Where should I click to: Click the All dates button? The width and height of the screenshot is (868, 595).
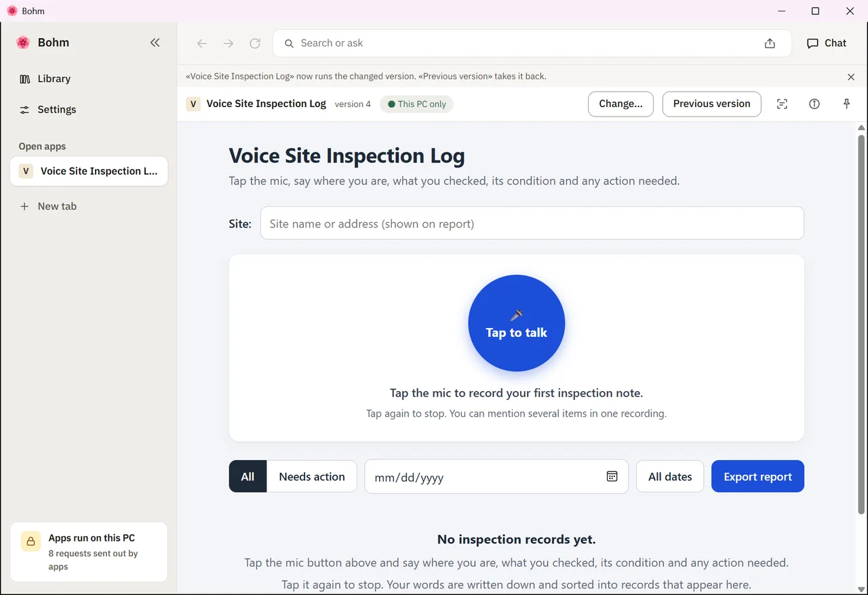click(670, 476)
